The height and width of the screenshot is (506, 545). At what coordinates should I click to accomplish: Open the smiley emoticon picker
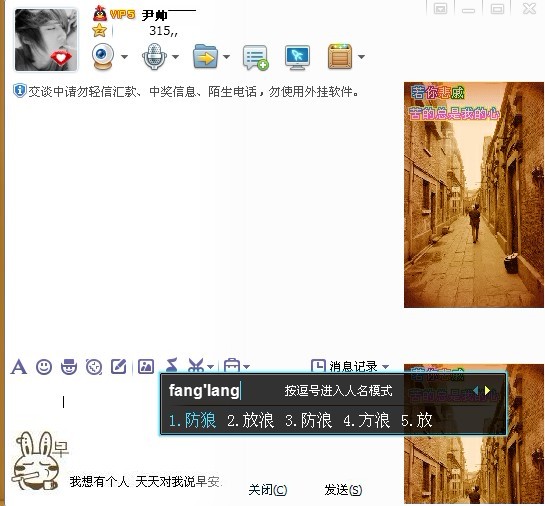(44, 367)
